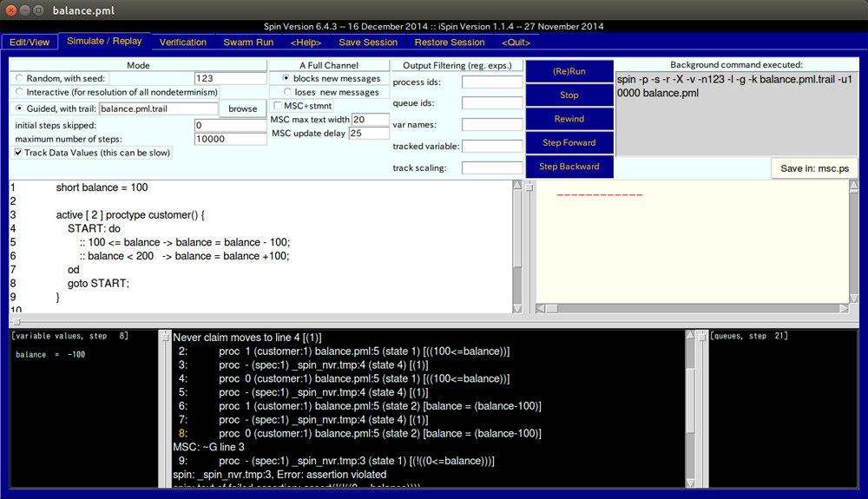Viewport: 868px width, 499px height.
Task: Click the maximum number of steps field
Action: [230, 139]
